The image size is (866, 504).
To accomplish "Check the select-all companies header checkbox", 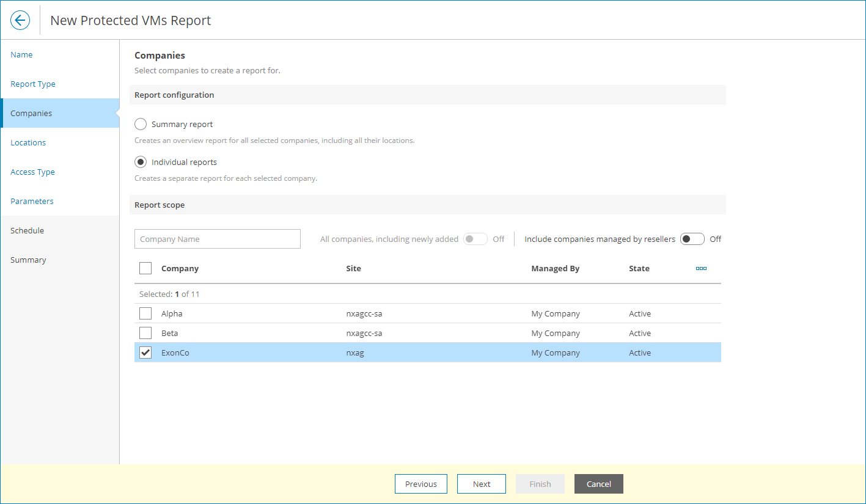I will click(x=145, y=268).
